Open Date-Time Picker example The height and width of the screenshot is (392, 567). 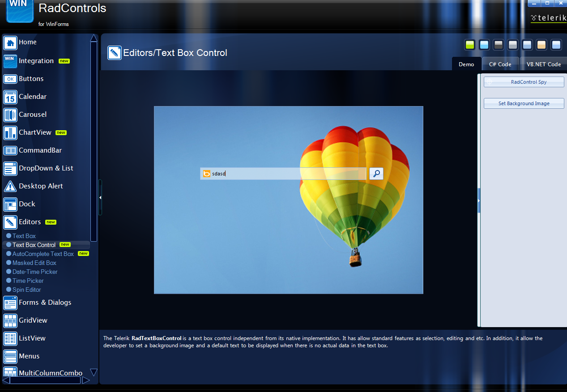point(35,272)
